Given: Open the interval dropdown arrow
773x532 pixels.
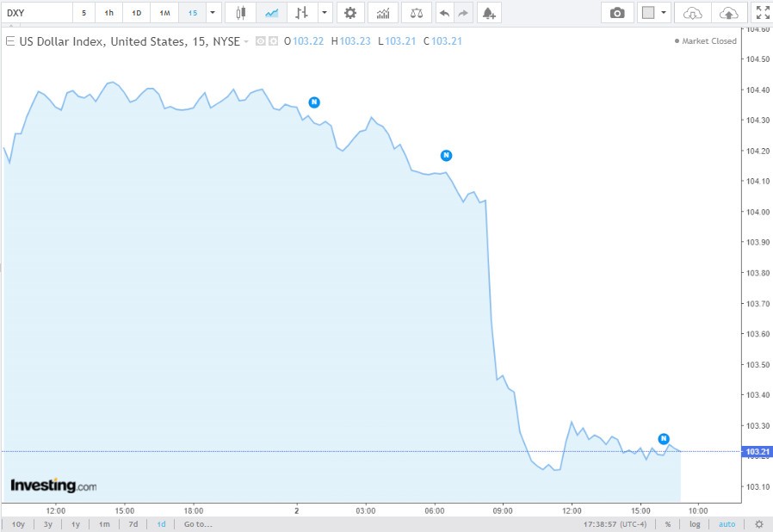Looking at the screenshot, I should click(213, 13).
